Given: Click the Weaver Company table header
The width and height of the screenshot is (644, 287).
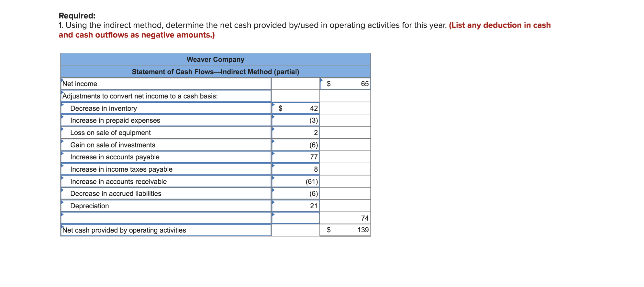Looking at the screenshot, I should point(216,59).
